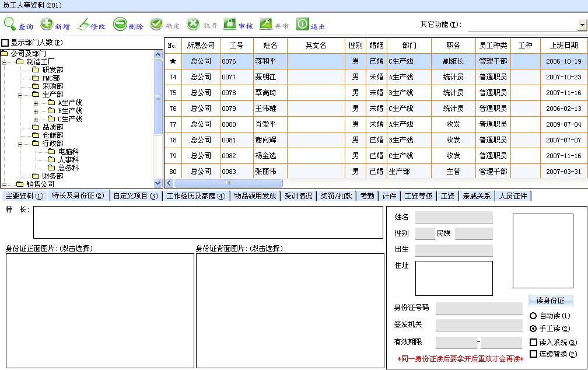Click the 身份证正面图片 image box

click(x=100, y=310)
